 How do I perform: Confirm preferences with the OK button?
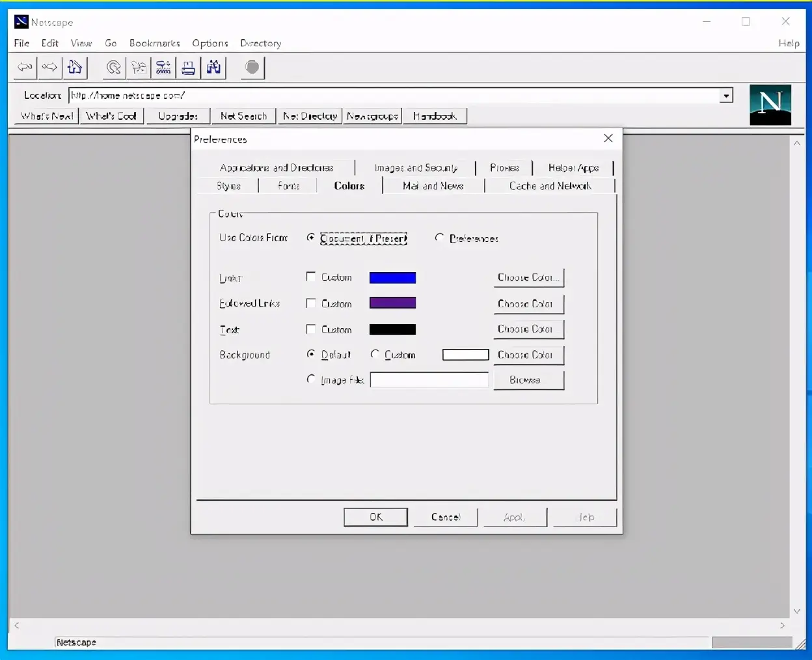(x=376, y=517)
